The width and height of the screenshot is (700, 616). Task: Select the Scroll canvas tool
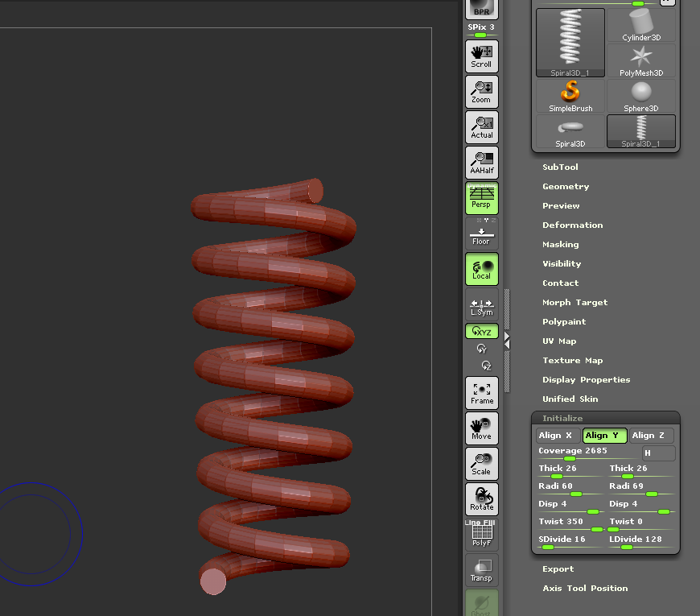pyautogui.click(x=482, y=56)
